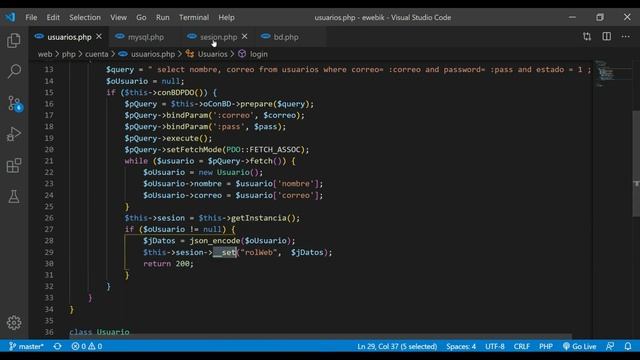Open the Help menu
The image size is (640, 360).
(226, 18)
